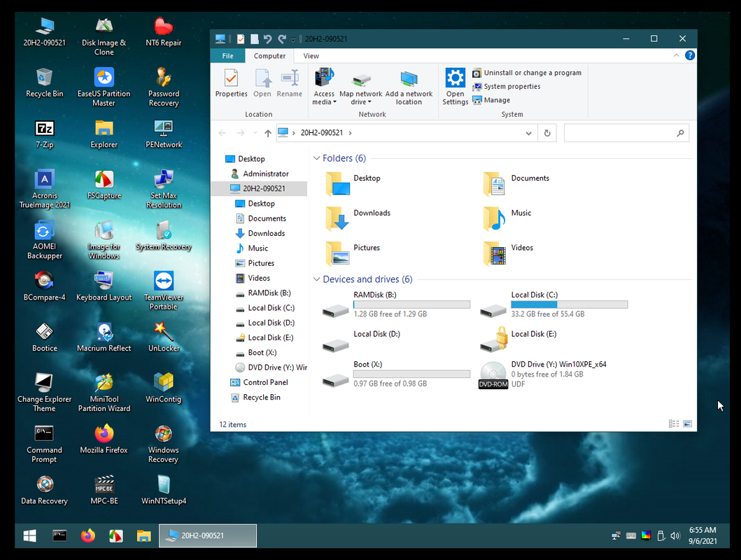Open the AOMEI Backupper desktop shortcut
Viewport: 741px width, 560px height.
[x=44, y=240]
